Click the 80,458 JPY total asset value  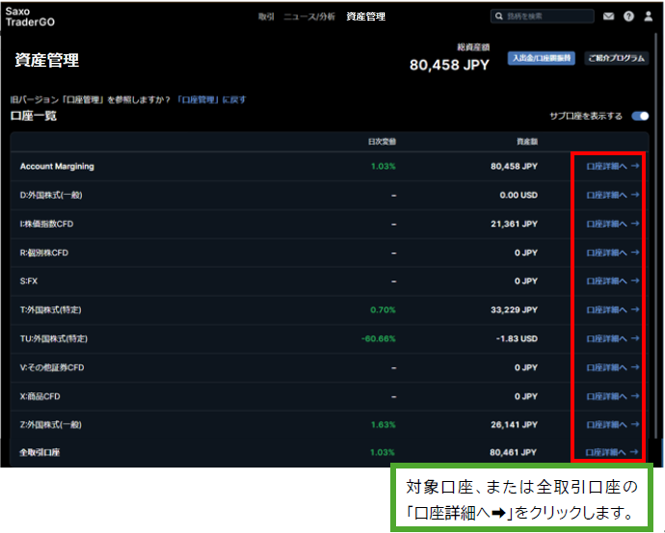[449, 65]
